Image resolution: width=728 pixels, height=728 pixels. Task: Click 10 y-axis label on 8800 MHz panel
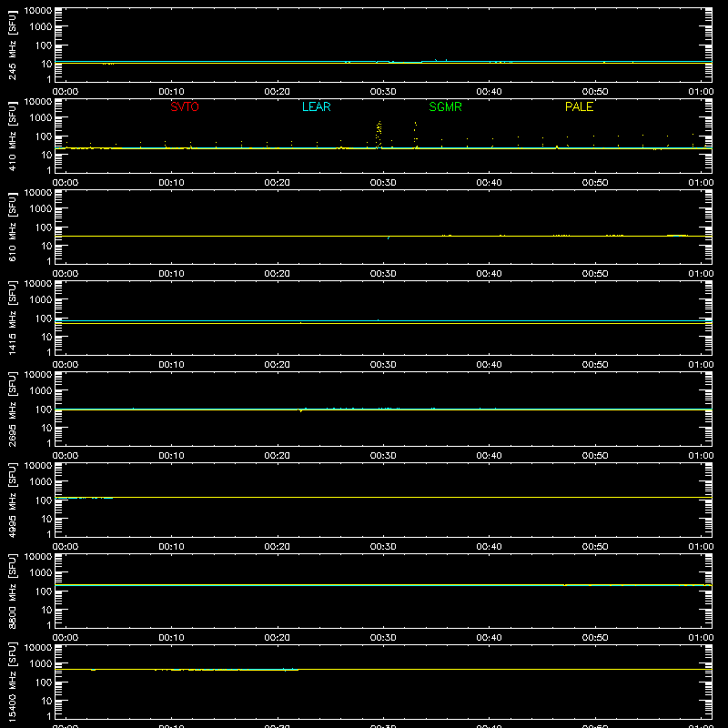point(46,610)
